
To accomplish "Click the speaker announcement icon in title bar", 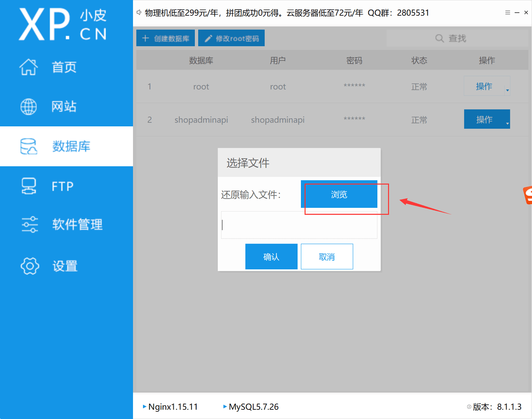I will pyautogui.click(x=139, y=12).
